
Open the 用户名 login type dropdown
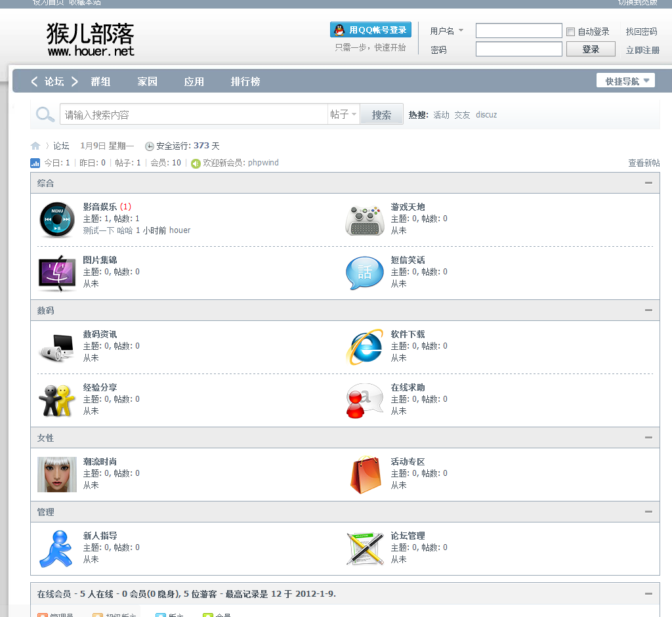click(x=447, y=31)
